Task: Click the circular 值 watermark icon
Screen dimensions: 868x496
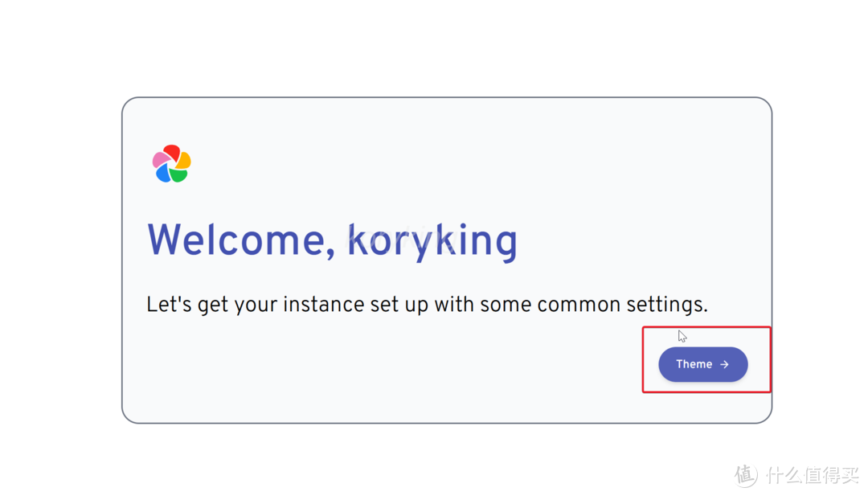Action: pyautogui.click(x=746, y=475)
